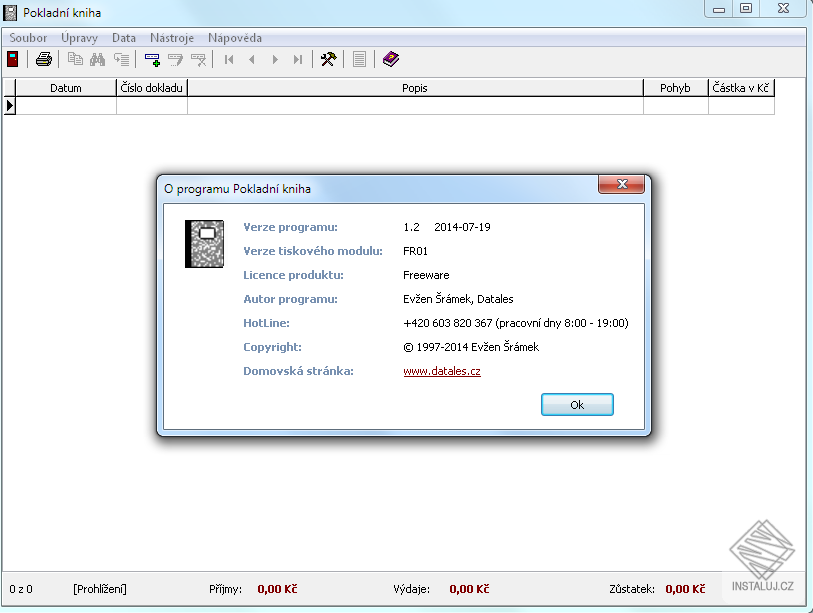Click the edit record toolbar icon
Viewport: 813px width, 613px height.
(x=175, y=59)
